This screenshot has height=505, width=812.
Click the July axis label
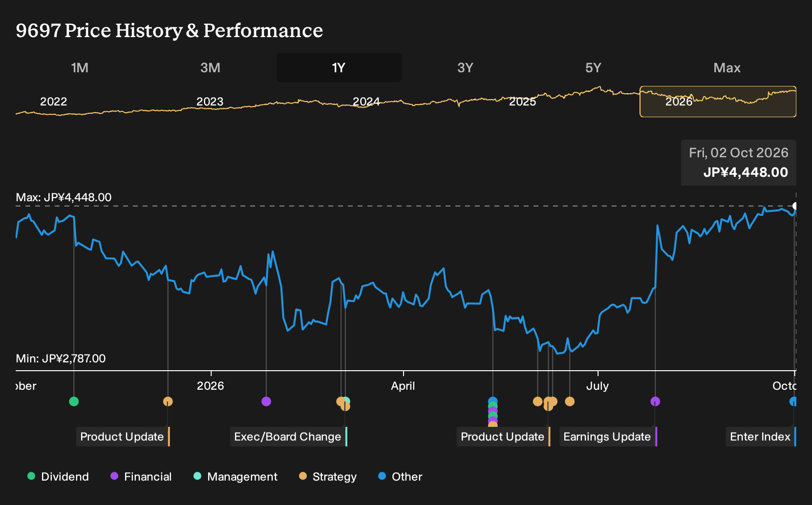(x=598, y=386)
